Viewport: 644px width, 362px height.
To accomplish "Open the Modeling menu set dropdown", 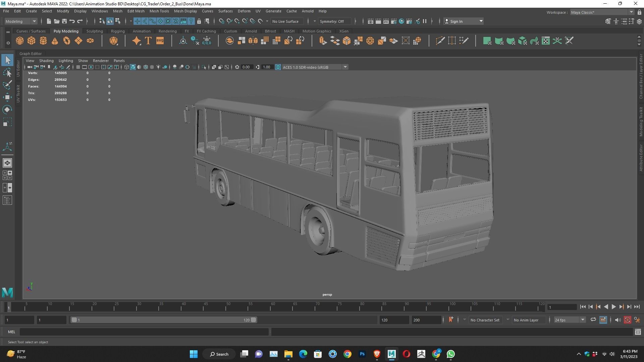I will click(x=21, y=21).
